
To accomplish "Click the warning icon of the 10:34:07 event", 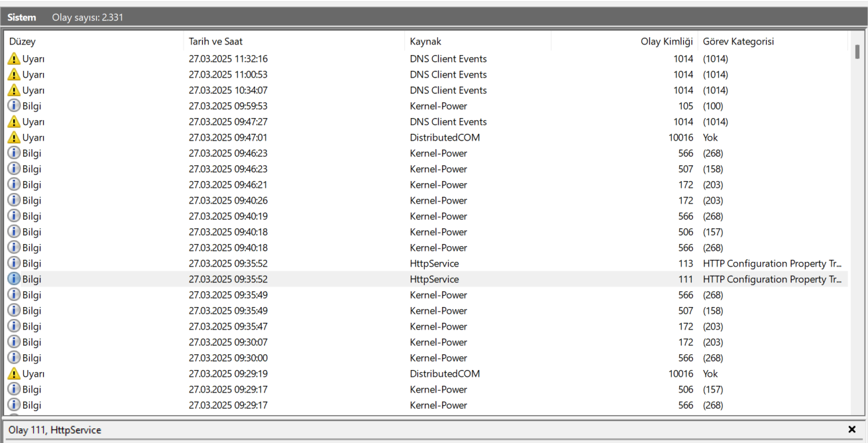I will 14,90.
